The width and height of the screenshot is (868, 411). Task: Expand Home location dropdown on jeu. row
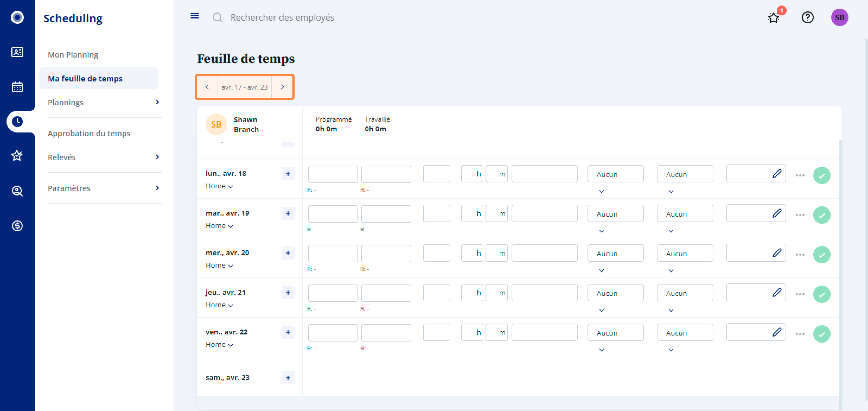(x=219, y=305)
